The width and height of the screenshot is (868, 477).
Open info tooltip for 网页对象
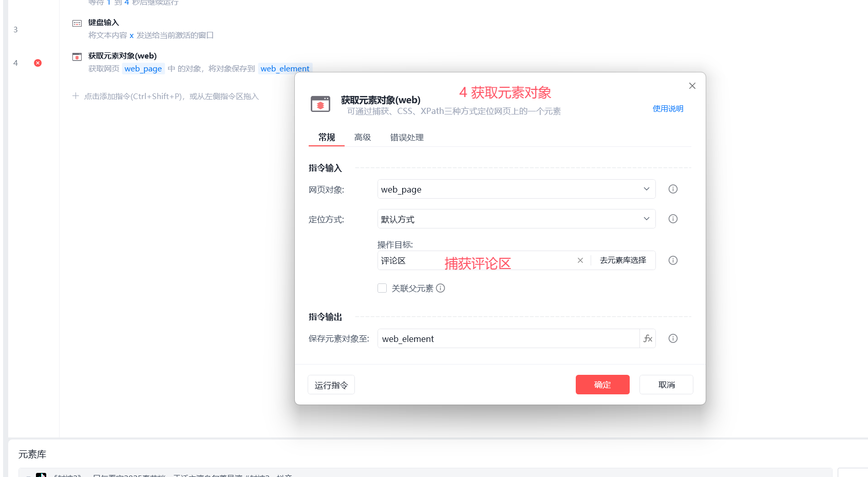[673, 189]
